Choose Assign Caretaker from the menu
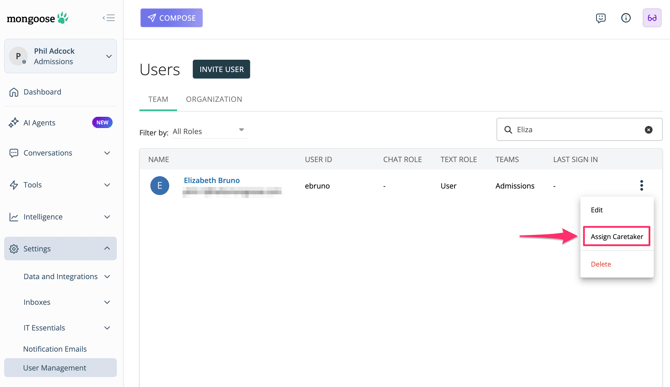670x387 pixels. tap(617, 237)
